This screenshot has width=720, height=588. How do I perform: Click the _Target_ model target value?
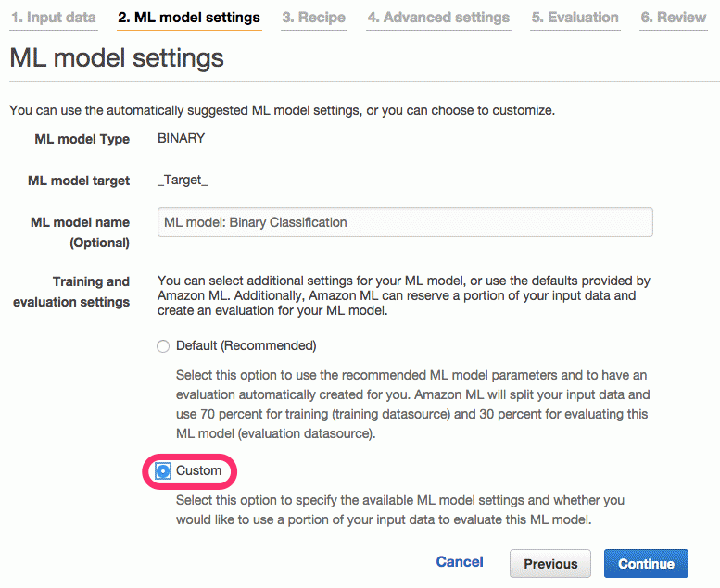[x=183, y=180]
